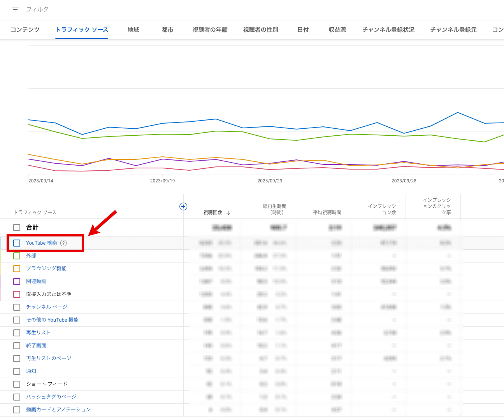Toggle the 動画カードとアノテーション checkbox

(x=17, y=410)
